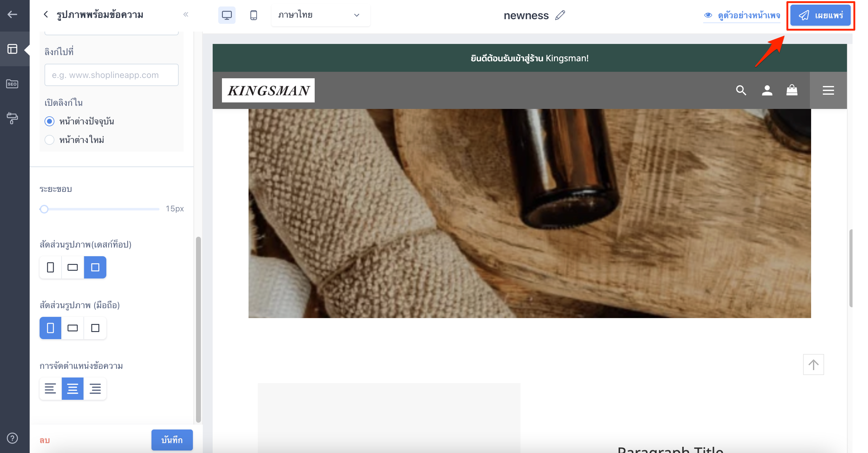Align text to the center
868x453 pixels.
point(73,389)
